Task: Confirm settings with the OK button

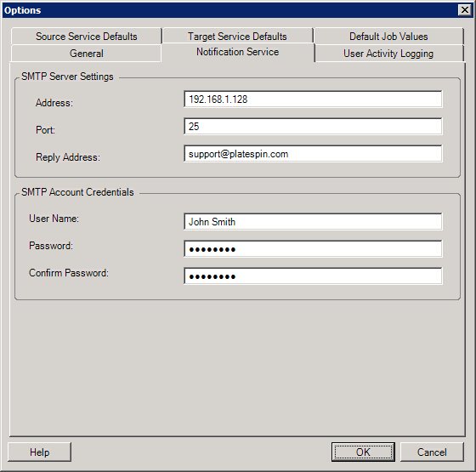Action: click(x=363, y=452)
